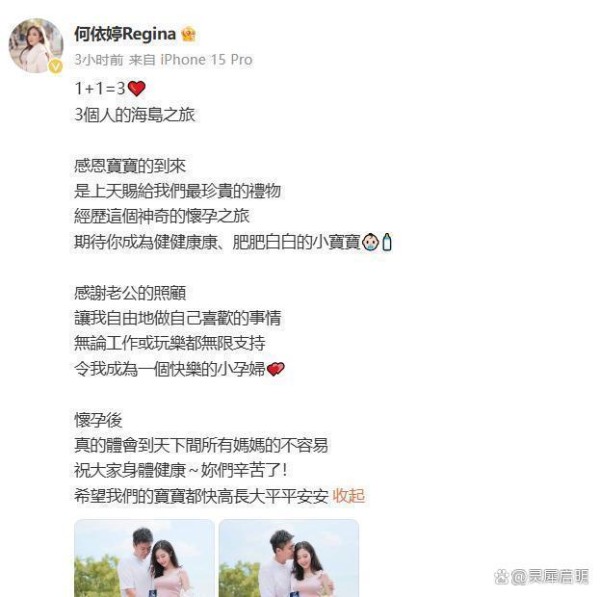
Task: Click the paw icon in the watermark
Action: click(x=501, y=577)
